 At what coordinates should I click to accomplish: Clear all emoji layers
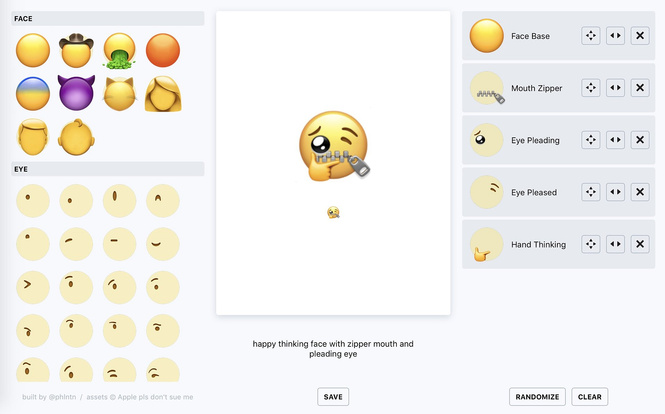pos(590,397)
